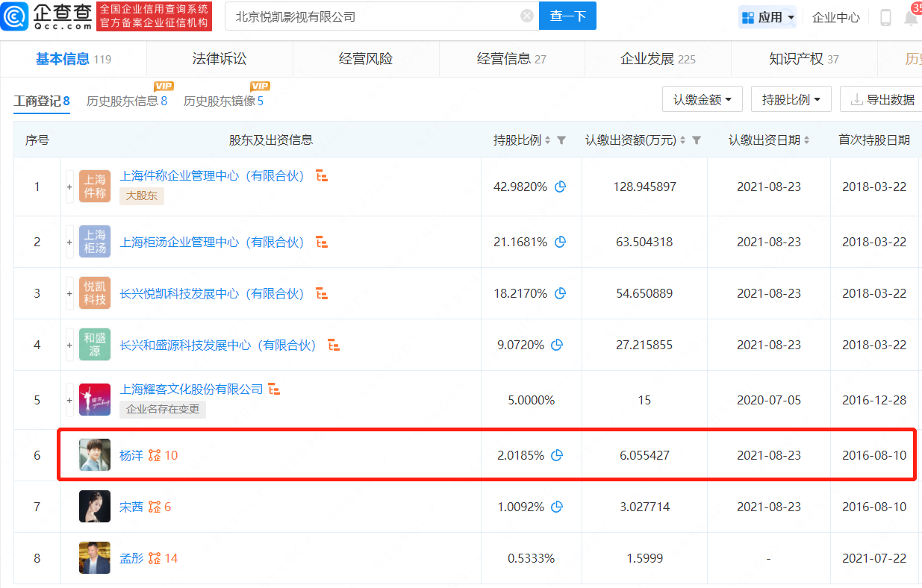Click 孟彤's avatar photo
922x588 pixels.
pos(95,558)
